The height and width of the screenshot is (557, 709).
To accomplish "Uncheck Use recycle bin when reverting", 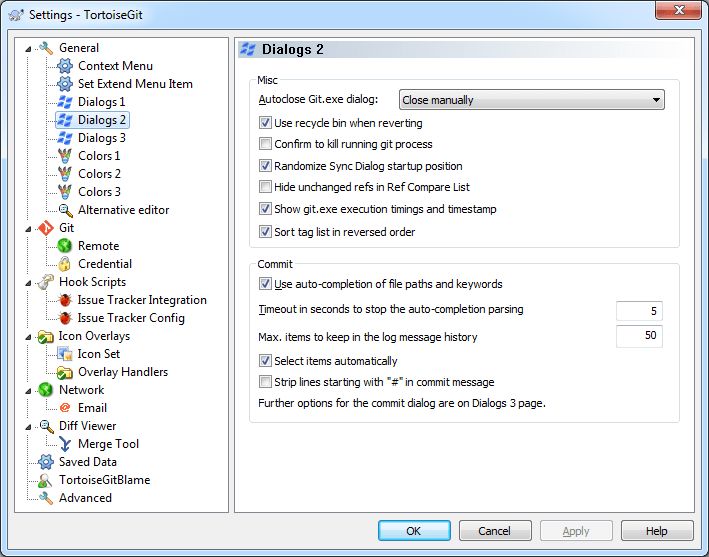I will pyautogui.click(x=265, y=123).
